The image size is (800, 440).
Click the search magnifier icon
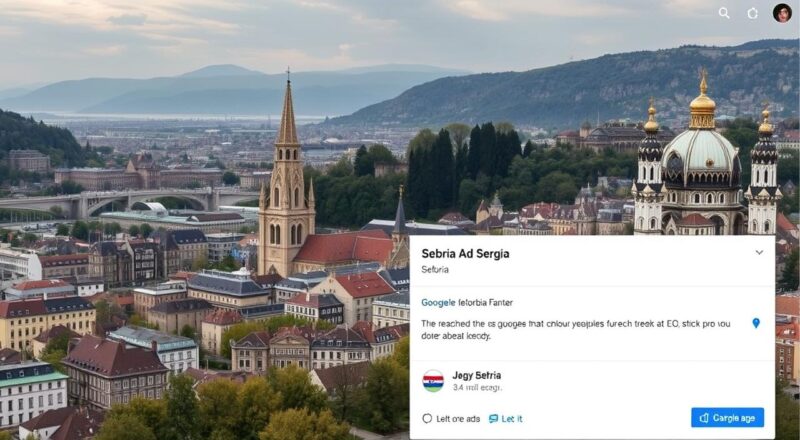(x=724, y=13)
